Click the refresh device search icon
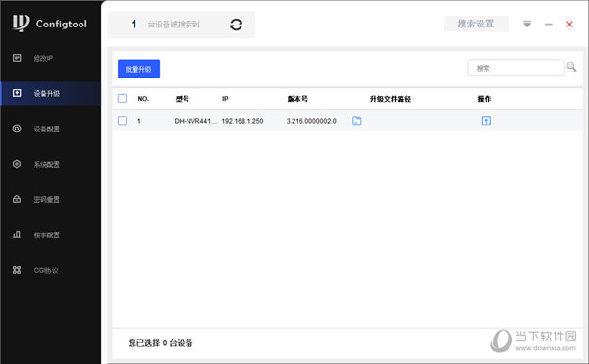The image size is (589, 364). [236, 25]
